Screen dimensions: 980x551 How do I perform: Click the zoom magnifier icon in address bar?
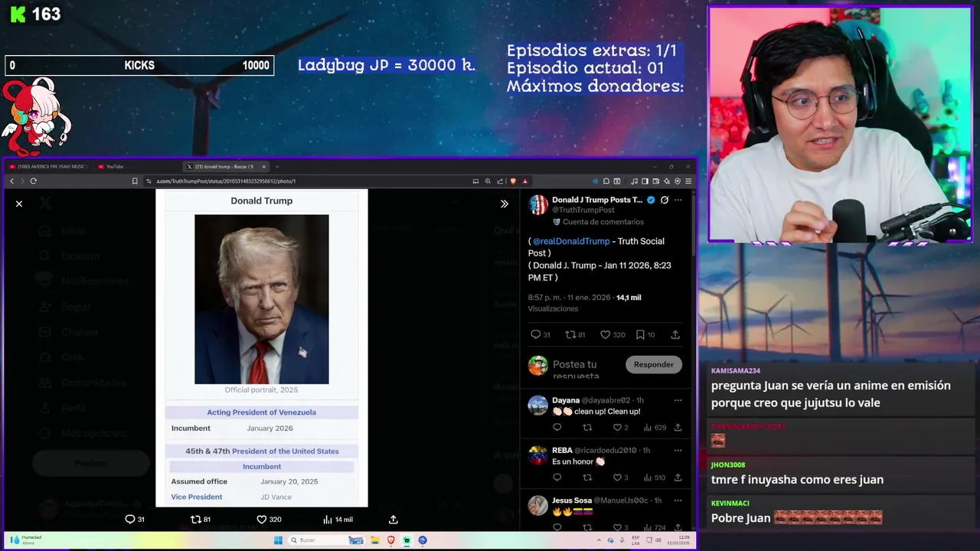coord(488,181)
